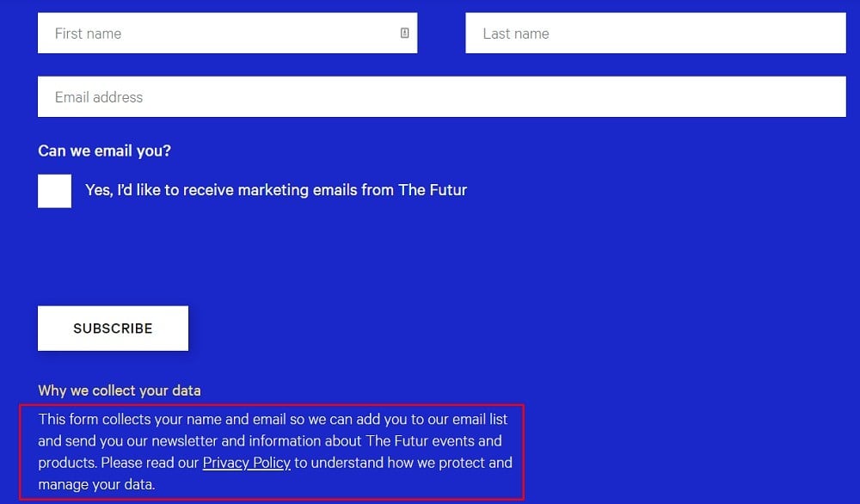Screen dimensions: 860x504
Task: Click 'to understand how we protect and' text
Action: coord(403,463)
